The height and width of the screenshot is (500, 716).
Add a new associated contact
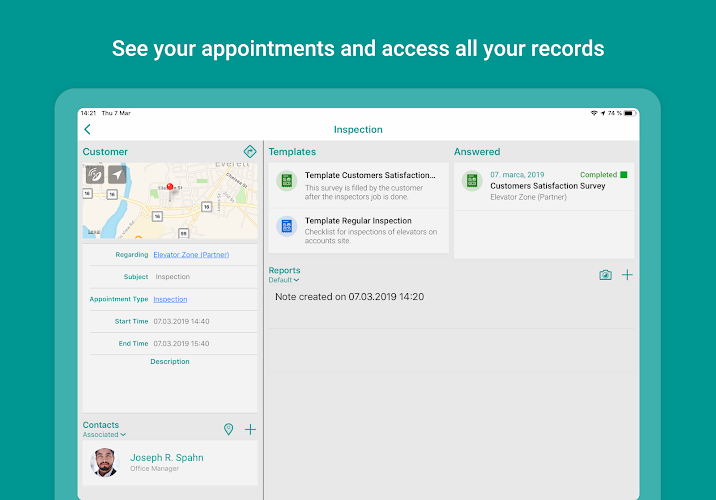[x=250, y=429]
